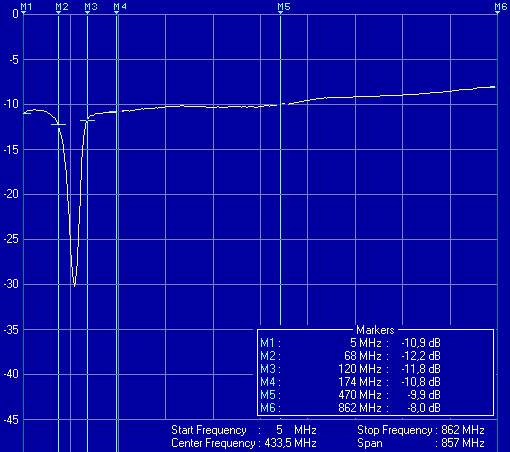The width and height of the screenshot is (510, 452).
Task: Click the M3 marker at top
Action: pos(91,7)
